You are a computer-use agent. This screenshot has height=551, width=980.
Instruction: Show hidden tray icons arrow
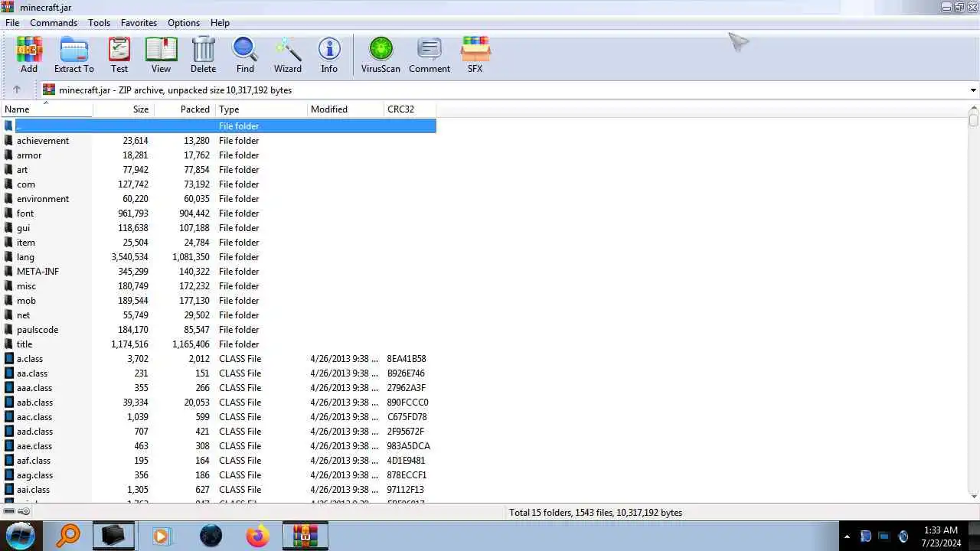pyautogui.click(x=847, y=536)
